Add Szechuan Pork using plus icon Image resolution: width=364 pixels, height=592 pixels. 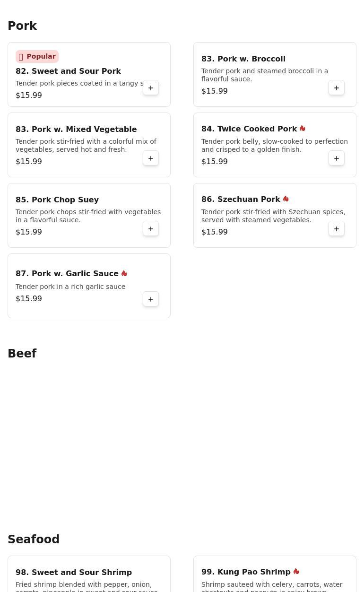coord(337,229)
